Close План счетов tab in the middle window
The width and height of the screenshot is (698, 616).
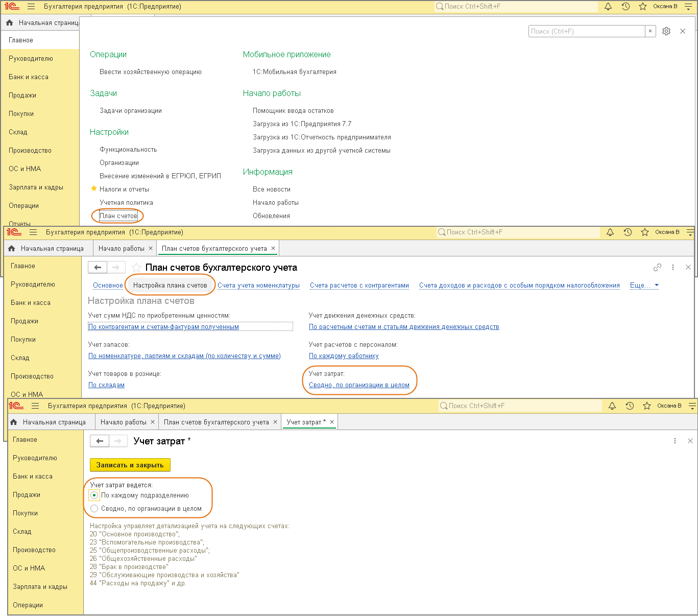(x=273, y=248)
